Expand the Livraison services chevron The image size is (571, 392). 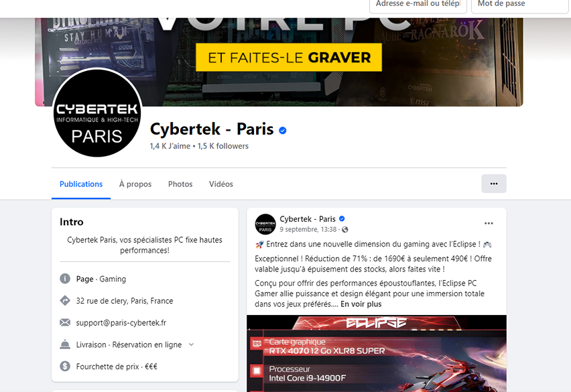pyautogui.click(x=191, y=344)
